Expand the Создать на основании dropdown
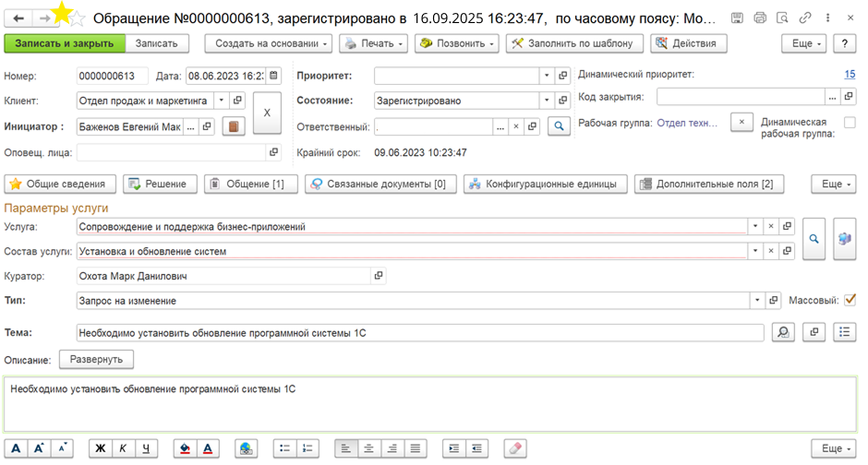The image size is (868, 465). click(x=269, y=43)
